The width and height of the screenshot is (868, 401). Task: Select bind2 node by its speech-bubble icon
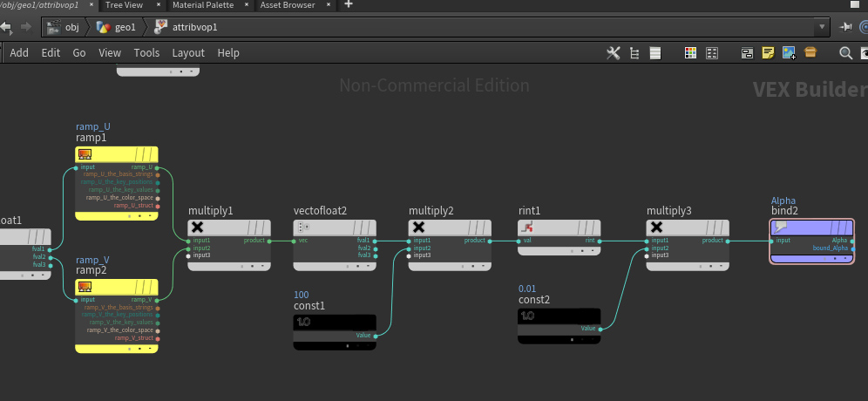tap(781, 227)
